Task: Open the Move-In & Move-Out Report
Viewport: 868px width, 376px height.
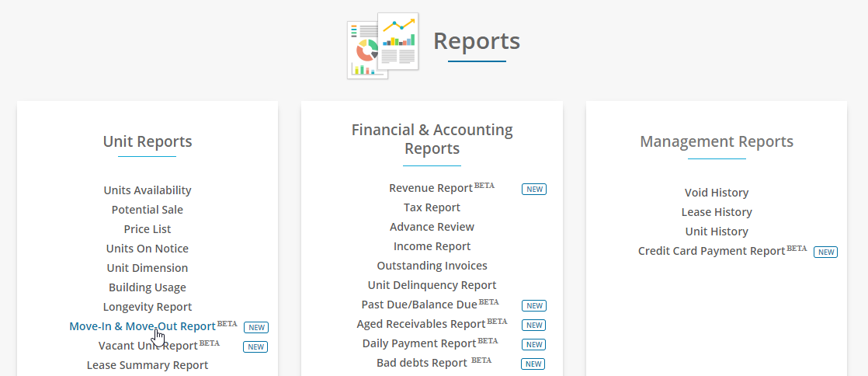Action: click(x=142, y=326)
